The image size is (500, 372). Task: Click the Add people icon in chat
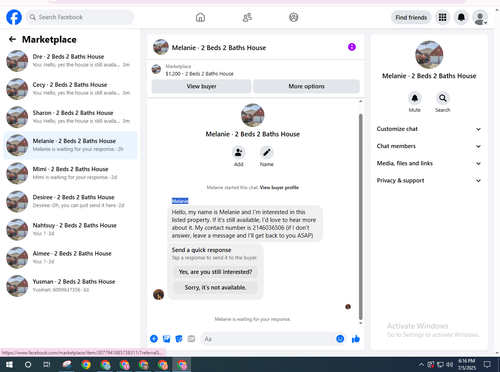239,153
